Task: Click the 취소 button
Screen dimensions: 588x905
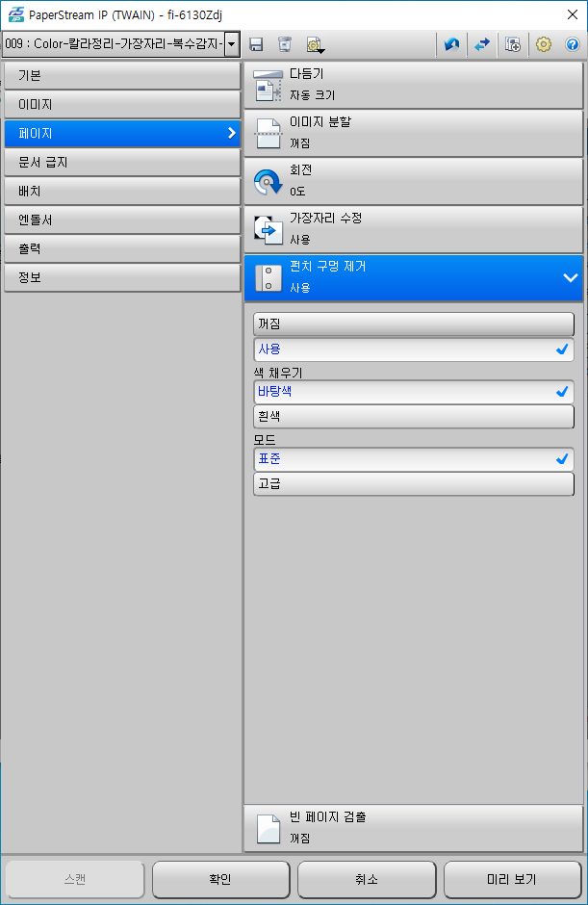Action: 367,879
